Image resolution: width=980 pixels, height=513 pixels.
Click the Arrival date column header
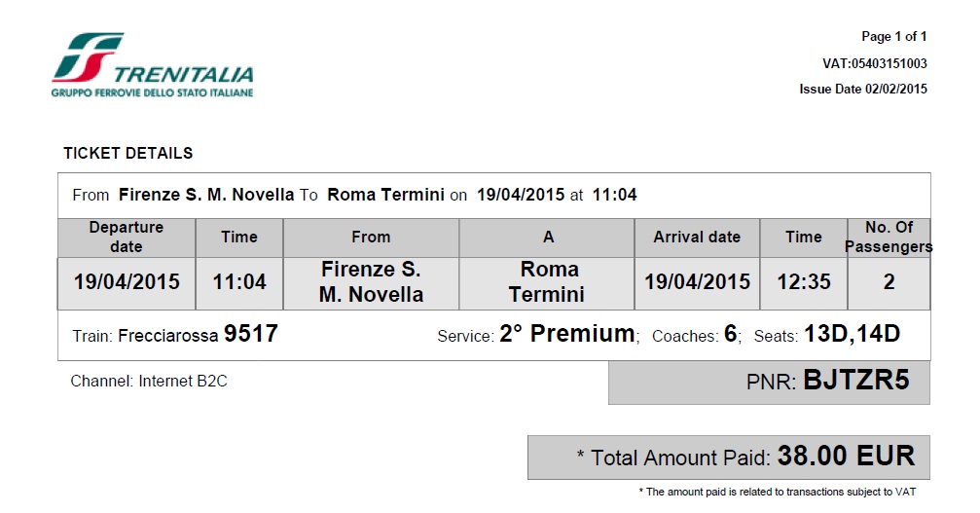tap(697, 238)
